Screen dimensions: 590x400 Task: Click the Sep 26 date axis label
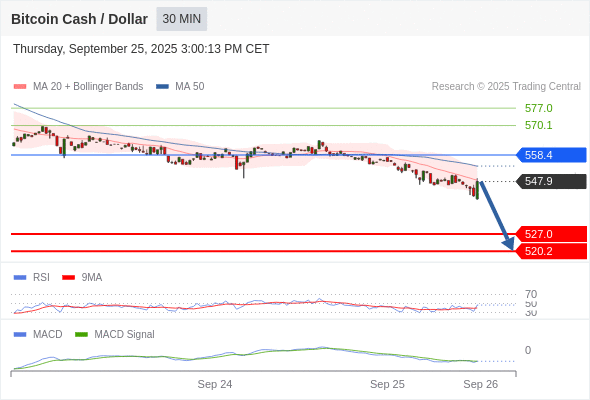point(481,384)
